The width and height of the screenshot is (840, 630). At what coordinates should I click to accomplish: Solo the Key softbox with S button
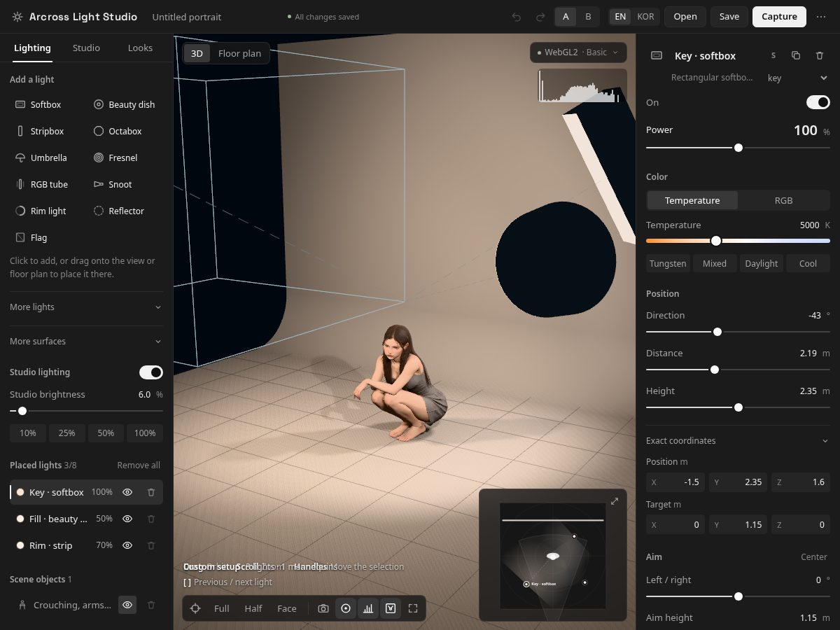tap(773, 55)
